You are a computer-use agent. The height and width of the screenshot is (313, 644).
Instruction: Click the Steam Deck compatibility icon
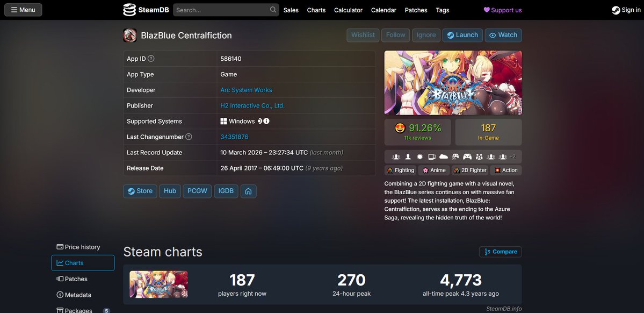(259, 122)
